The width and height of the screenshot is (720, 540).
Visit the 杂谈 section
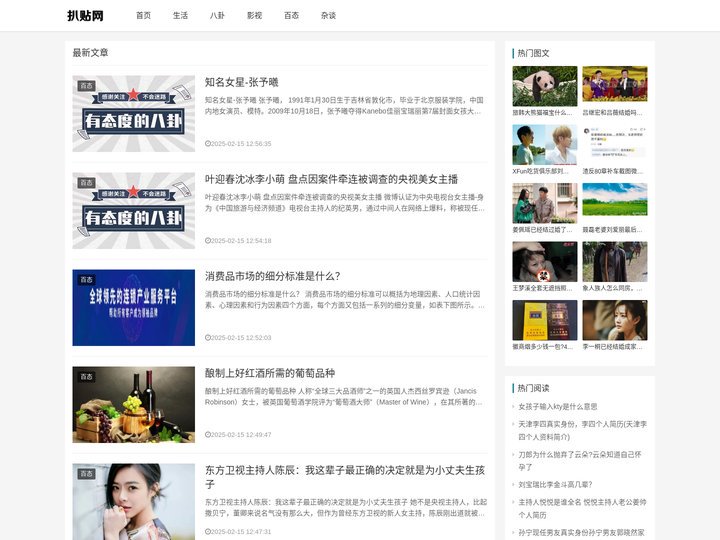tap(328, 16)
